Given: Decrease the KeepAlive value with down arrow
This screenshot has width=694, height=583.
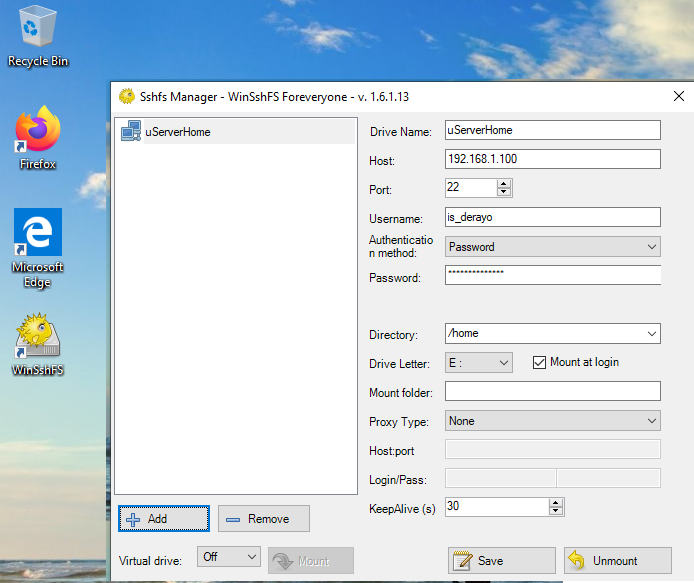Looking at the screenshot, I should point(556,512).
